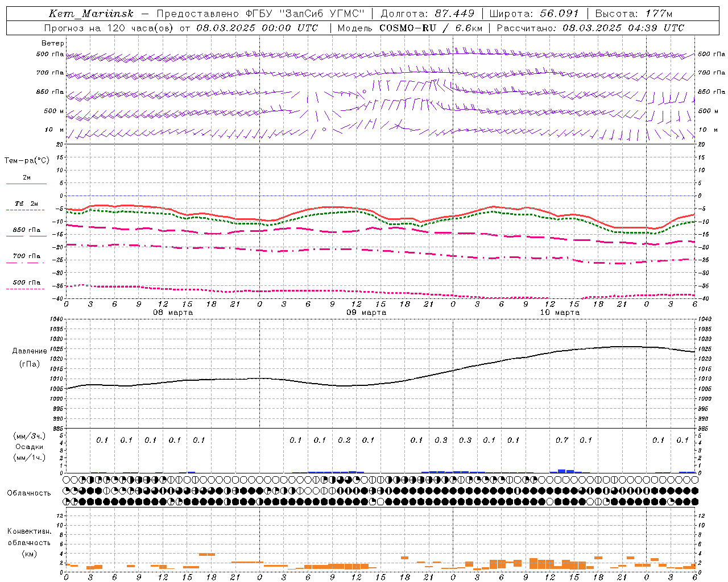Click the Тем-ра(°C) axis title
The height and width of the screenshot is (582, 728).
(27, 161)
